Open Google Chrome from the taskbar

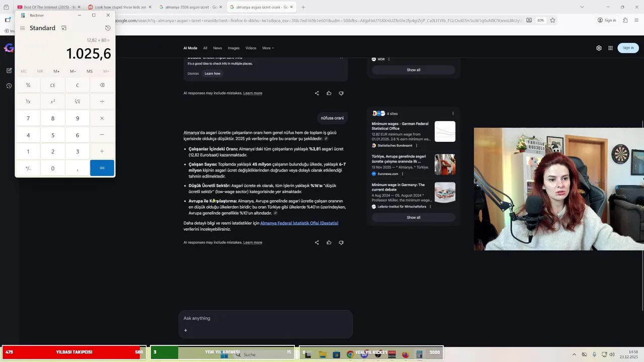350,354
